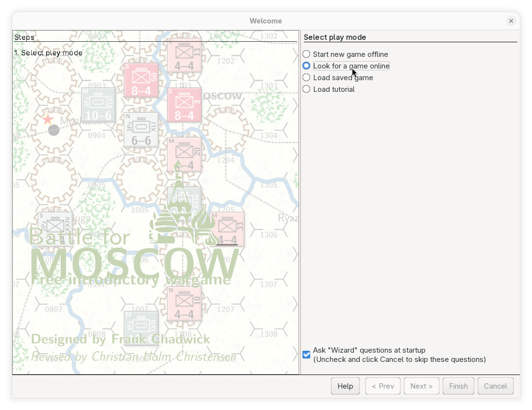Click the 4-4 infantry counter numbered 13
Viewport: 532px width, 410px height.
click(x=184, y=55)
